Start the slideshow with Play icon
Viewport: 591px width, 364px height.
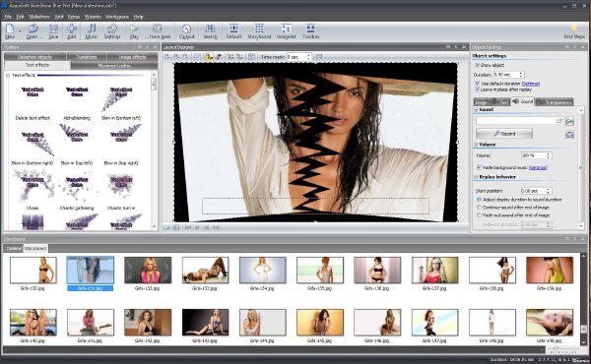pos(134,31)
